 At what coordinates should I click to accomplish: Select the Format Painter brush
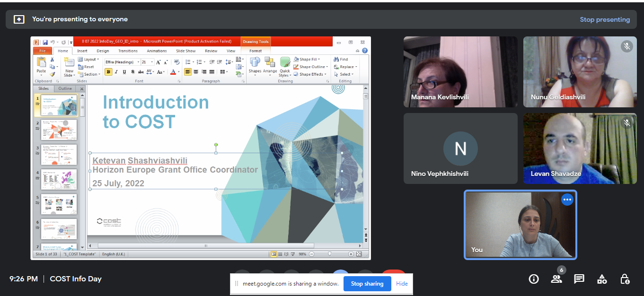tap(52, 74)
